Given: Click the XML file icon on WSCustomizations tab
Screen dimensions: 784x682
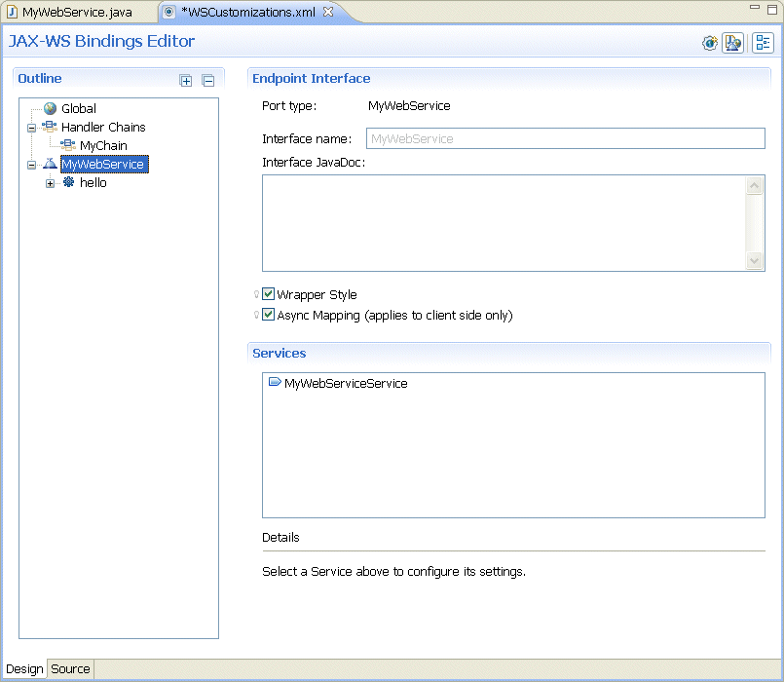Looking at the screenshot, I should coord(169,12).
